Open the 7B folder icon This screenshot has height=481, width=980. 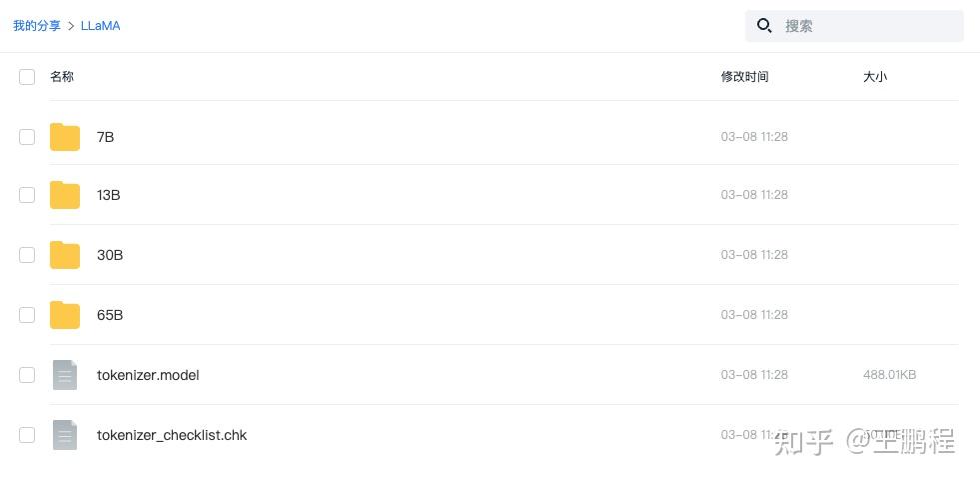point(65,137)
